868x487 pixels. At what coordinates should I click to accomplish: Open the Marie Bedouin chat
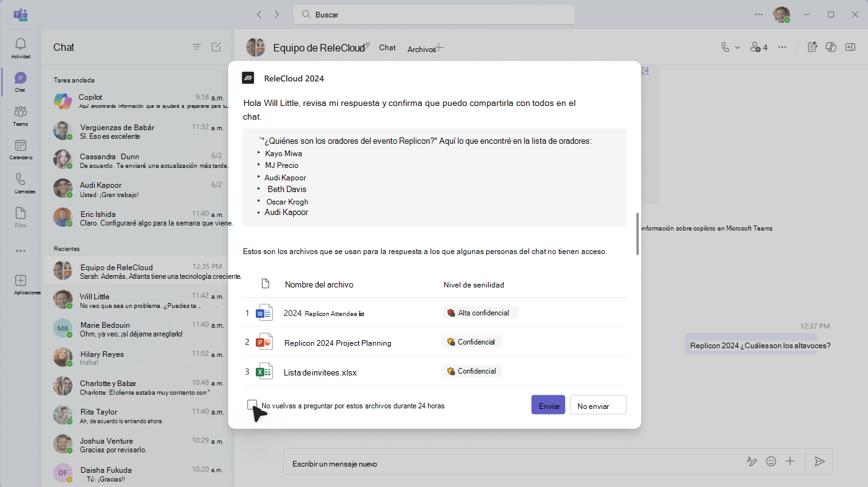pos(138,329)
